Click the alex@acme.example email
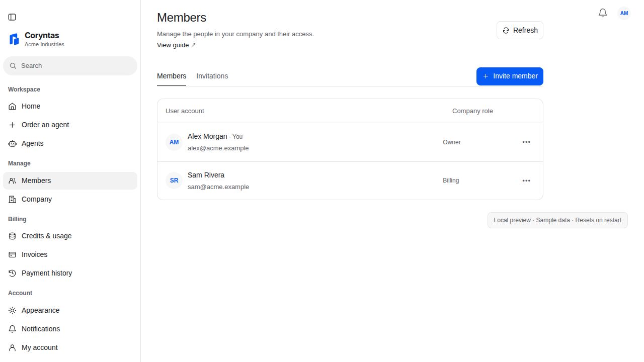 coord(218,148)
